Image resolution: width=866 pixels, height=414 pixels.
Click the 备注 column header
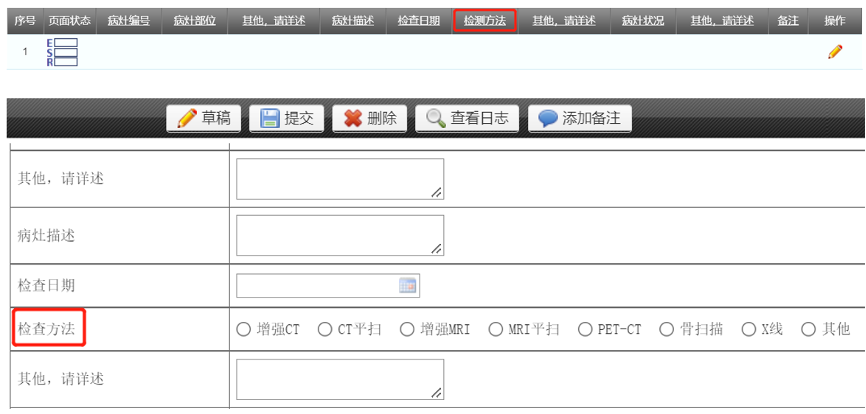click(788, 21)
